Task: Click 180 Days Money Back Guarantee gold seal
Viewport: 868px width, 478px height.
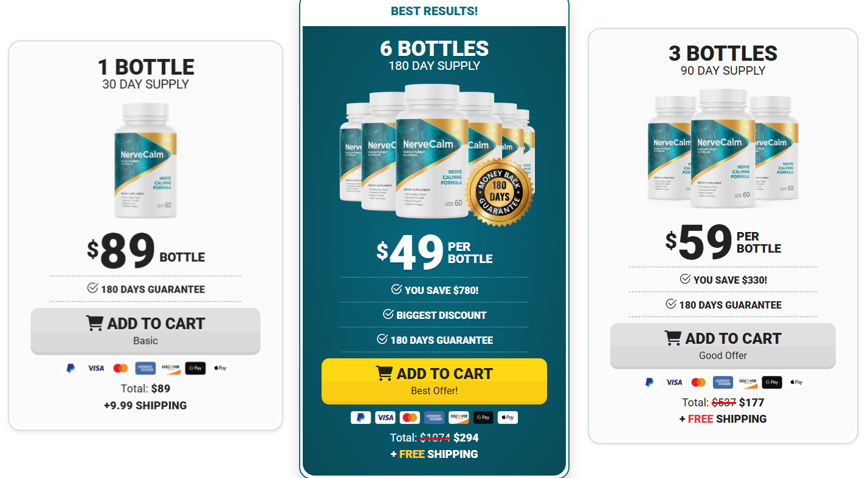Action: pos(499,193)
